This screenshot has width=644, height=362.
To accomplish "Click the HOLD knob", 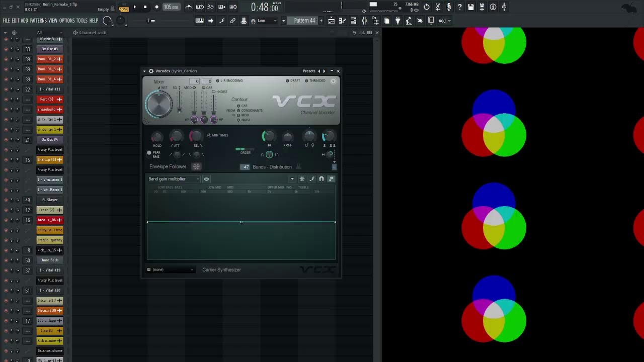I will click(x=157, y=137).
